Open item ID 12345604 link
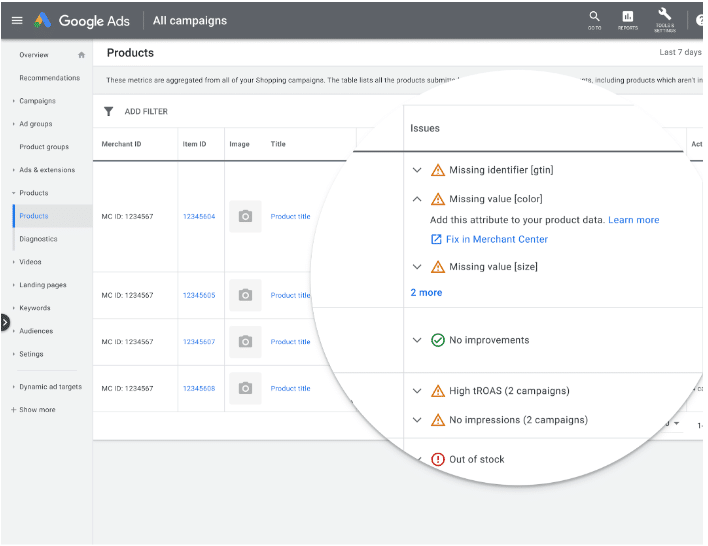This screenshot has width=708, height=546. click(199, 216)
